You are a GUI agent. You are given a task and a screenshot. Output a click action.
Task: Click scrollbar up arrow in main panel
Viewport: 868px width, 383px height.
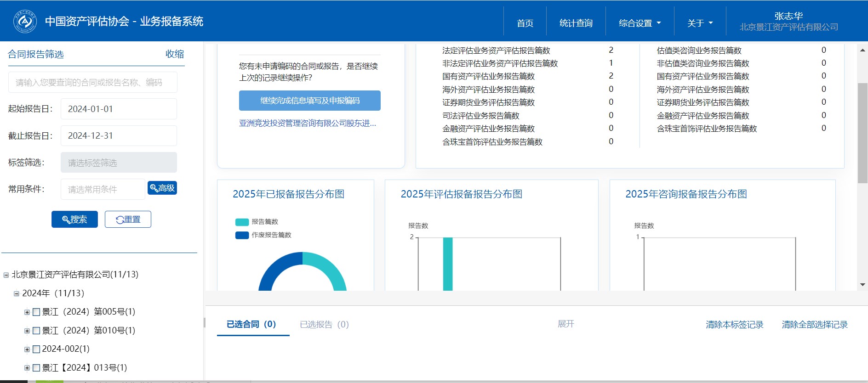(x=862, y=50)
